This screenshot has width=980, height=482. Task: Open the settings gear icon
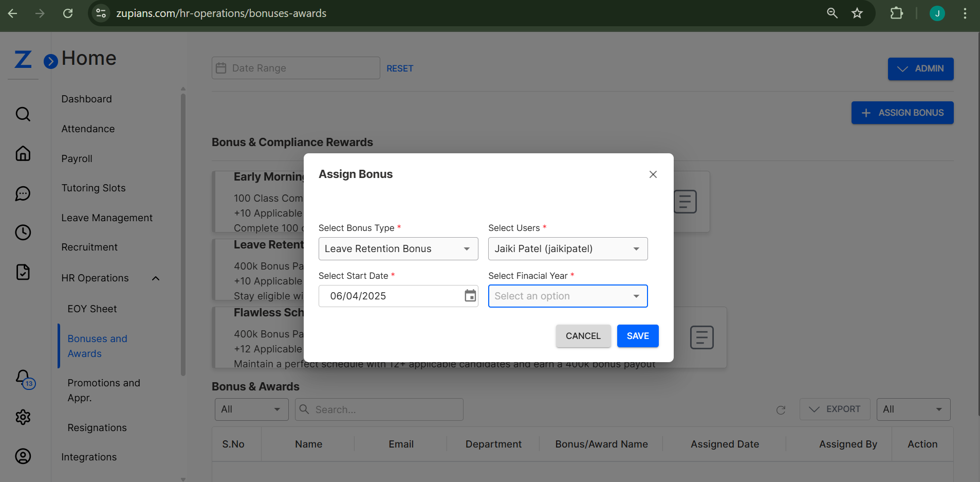pyautogui.click(x=23, y=417)
